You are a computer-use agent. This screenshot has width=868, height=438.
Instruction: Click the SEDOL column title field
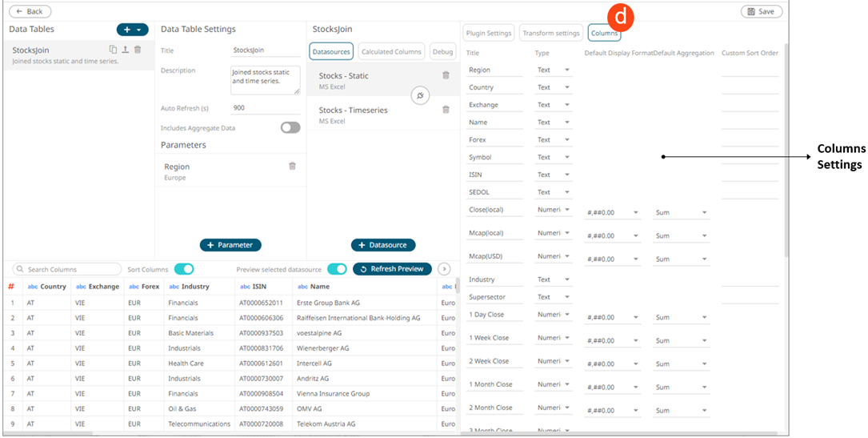(494, 192)
